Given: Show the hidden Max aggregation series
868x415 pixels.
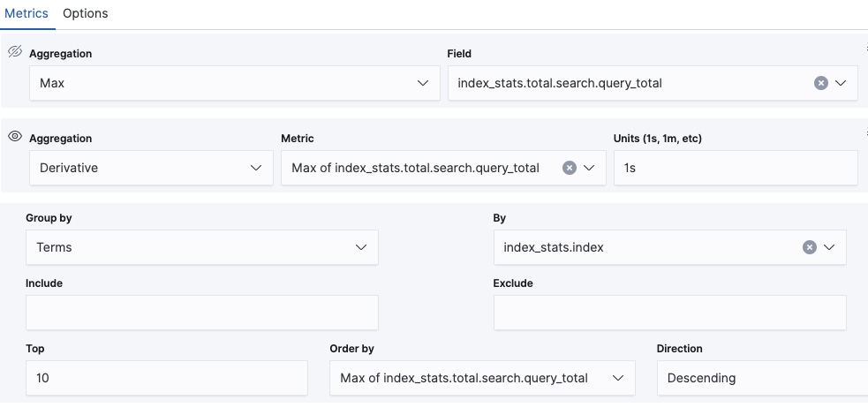Looking at the screenshot, I should point(14,52).
